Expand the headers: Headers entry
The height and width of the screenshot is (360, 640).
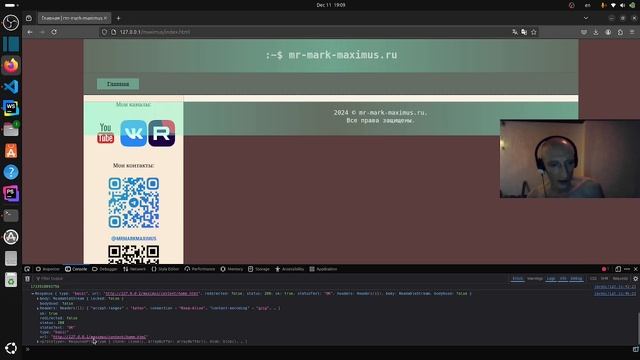point(38,309)
